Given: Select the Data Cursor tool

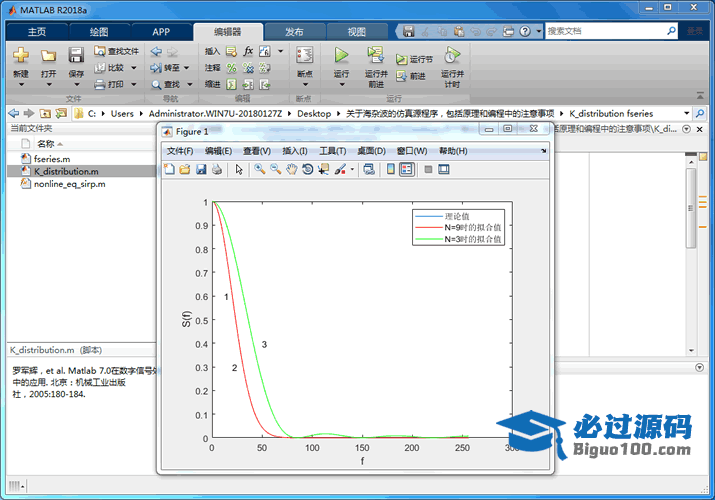Looking at the screenshot, I should 323,170.
